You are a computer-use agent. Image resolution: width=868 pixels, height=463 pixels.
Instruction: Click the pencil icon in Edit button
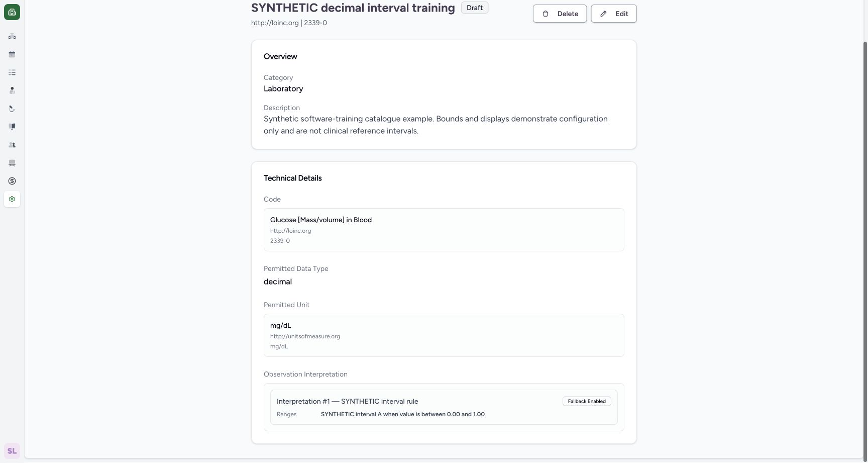click(x=603, y=14)
